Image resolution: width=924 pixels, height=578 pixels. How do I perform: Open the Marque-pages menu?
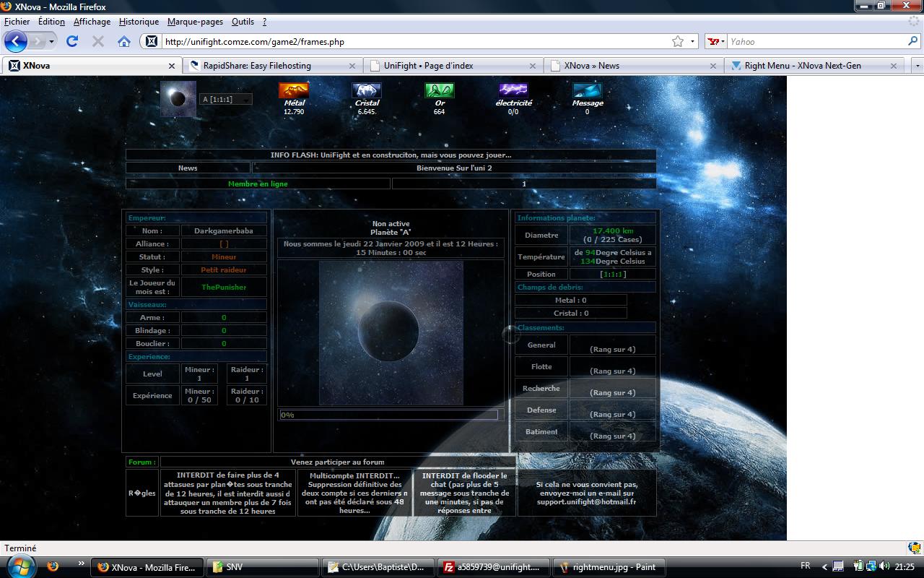coord(196,22)
